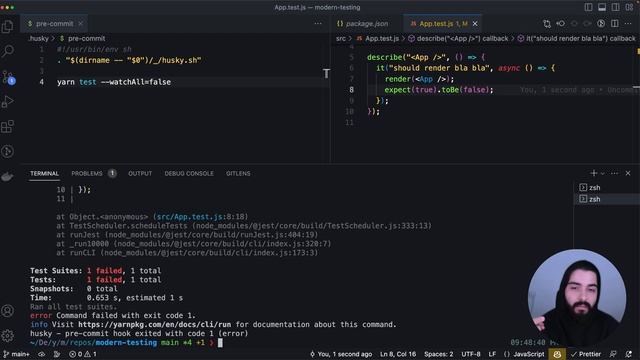Viewport: 640px width, 360px height.
Task: Toggle bottom panel layout icon
Action: [602, 7]
